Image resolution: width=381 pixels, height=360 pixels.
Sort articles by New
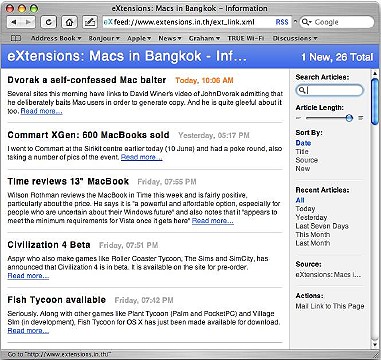(303, 169)
